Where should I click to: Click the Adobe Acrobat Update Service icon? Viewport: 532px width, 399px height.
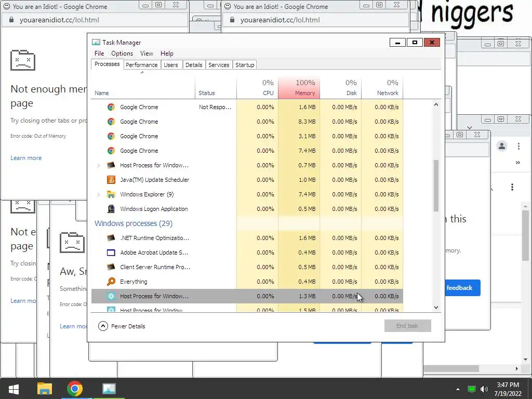pos(111,253)
